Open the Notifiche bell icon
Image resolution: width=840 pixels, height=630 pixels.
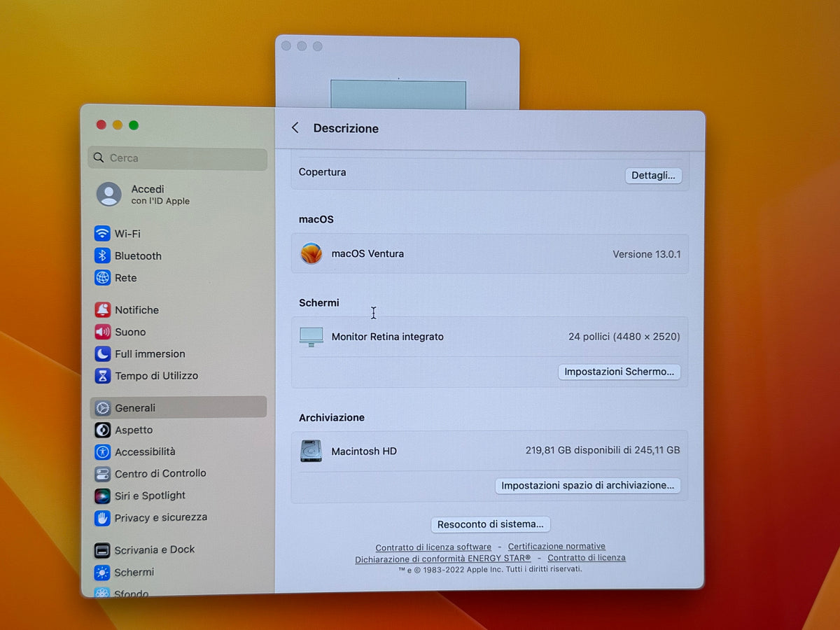click(x=103, y=309)
